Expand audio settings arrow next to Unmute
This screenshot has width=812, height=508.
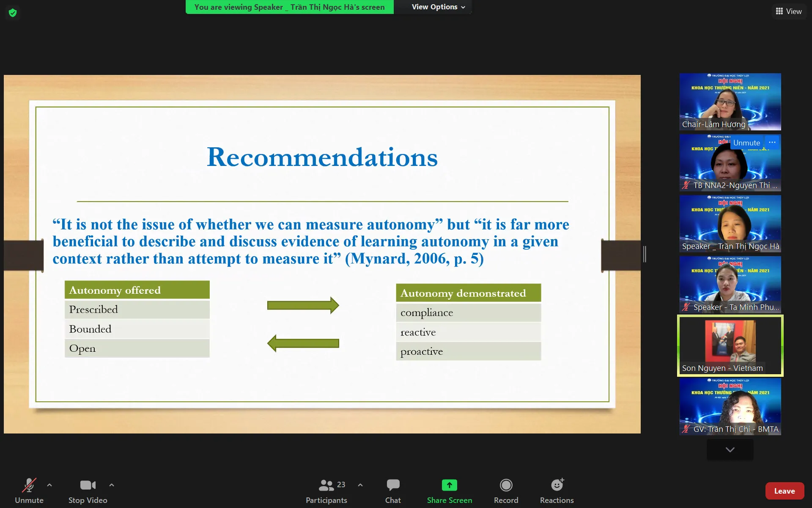[x=49, y=485]
